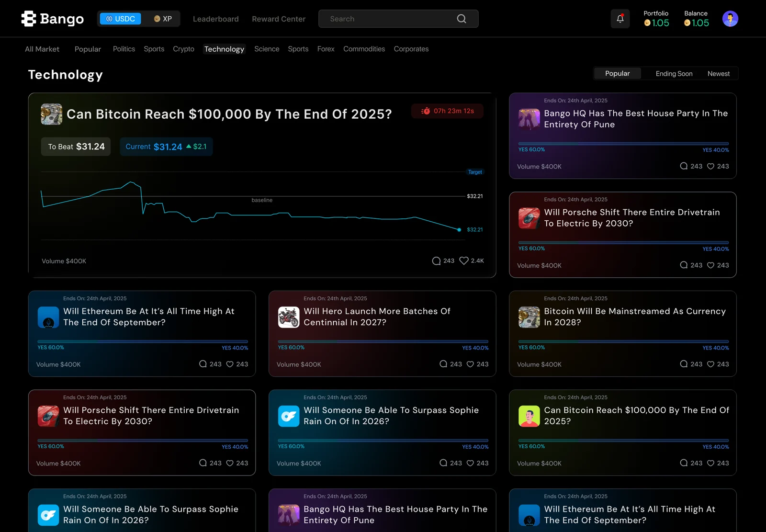
Task: Like the Bitcoin $100,000 featured market
Action: (x=464, y=260)
